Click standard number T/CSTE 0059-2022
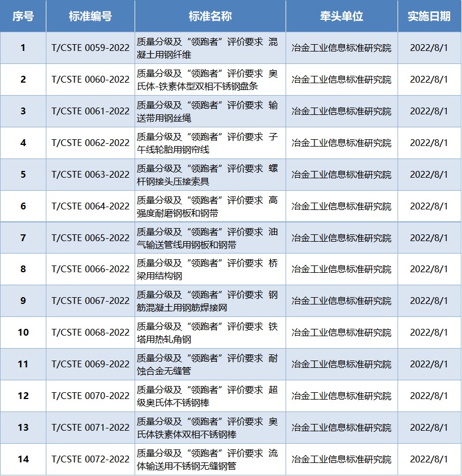 [x=90, y=48]
